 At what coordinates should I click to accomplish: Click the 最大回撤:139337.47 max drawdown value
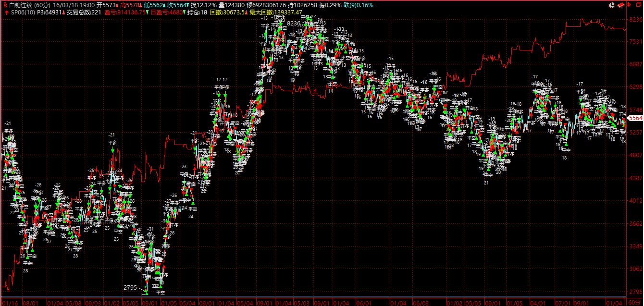(276, 12)
